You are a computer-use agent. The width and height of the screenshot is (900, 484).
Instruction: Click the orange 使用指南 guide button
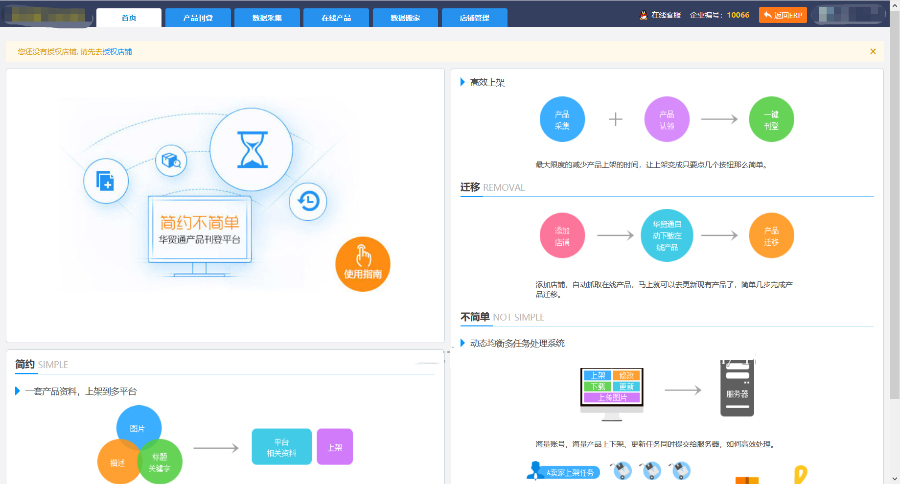(363, 264)
